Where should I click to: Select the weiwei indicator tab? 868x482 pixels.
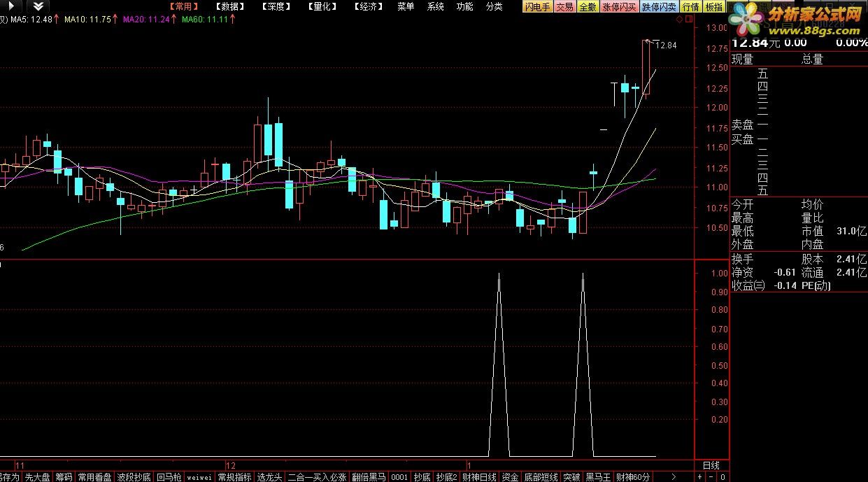(199, 477)
